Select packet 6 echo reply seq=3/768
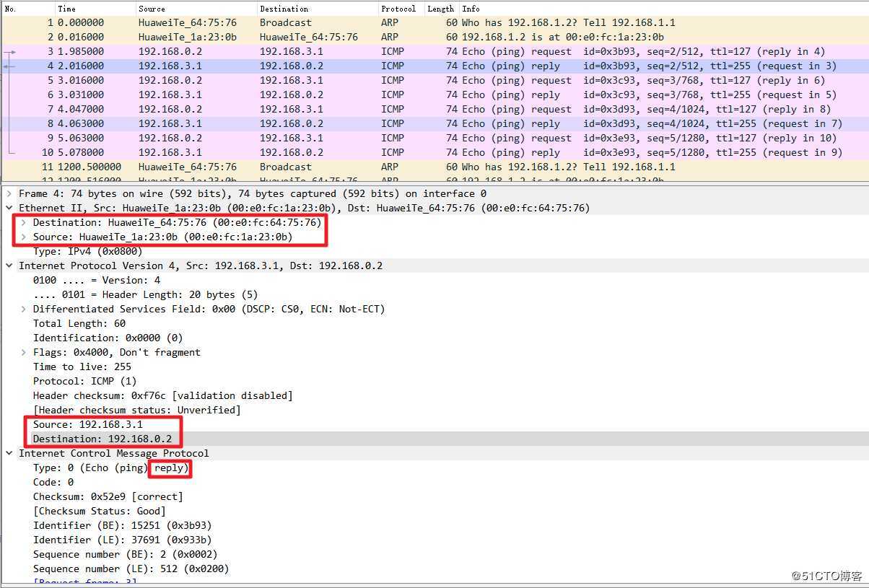The height and width of the screenshot is (588, 869). click(x=434, y=95)
